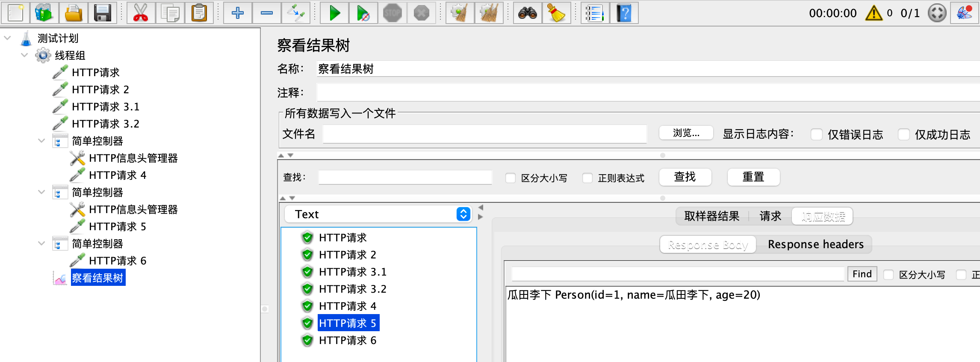Toggle 区分大小写 checkbox next to Find button

tap(888, 274)
